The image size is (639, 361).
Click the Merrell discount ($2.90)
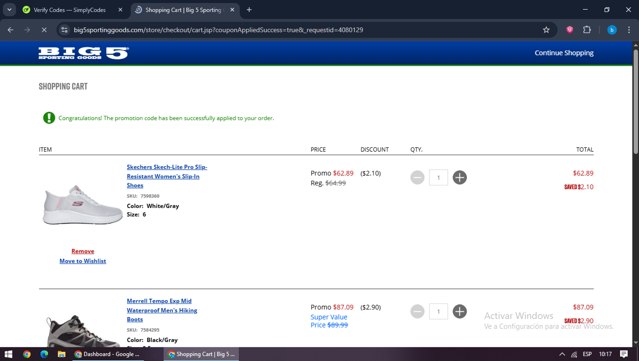[370, 307]
